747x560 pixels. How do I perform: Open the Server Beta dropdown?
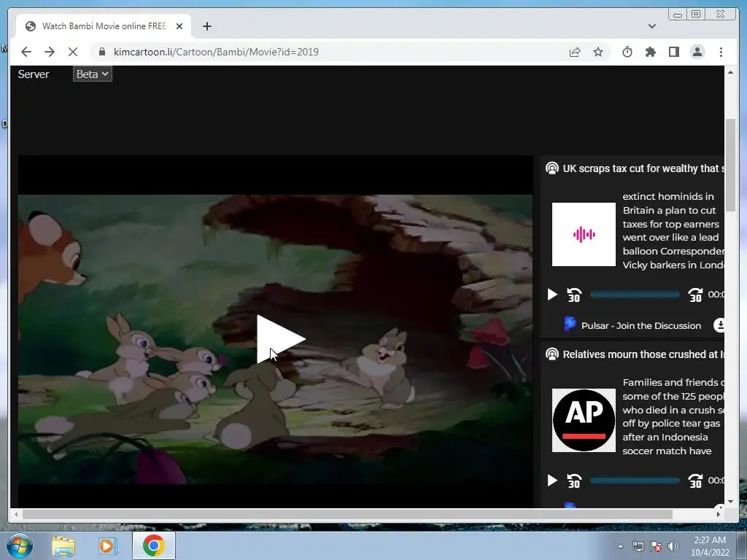93,74
